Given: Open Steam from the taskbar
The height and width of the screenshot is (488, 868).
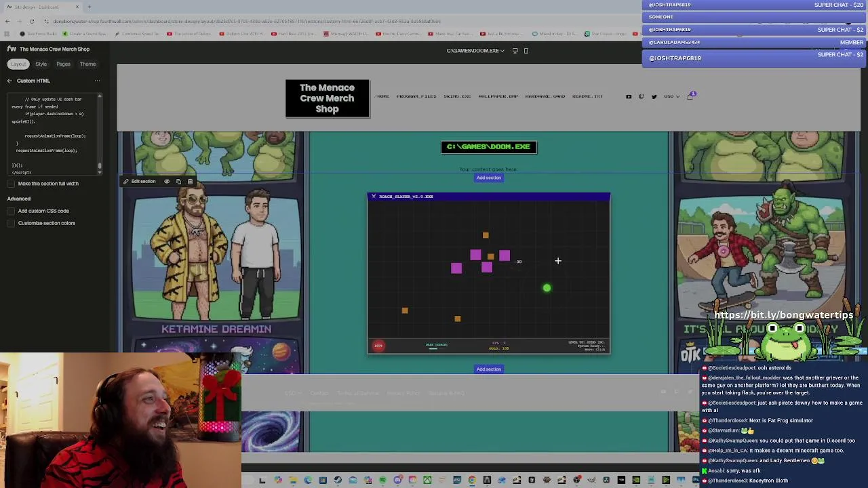Looking at the screenshot, I should pos(338,480).
